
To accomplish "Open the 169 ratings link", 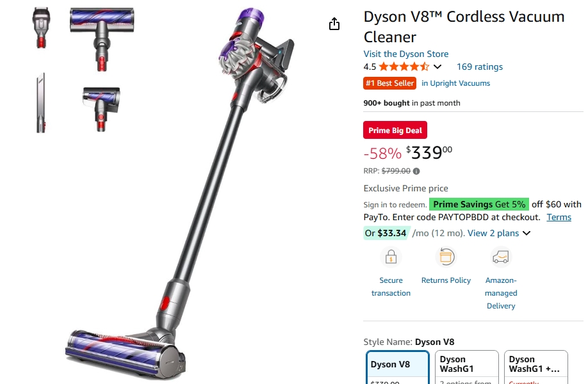I will coord(480,67).
